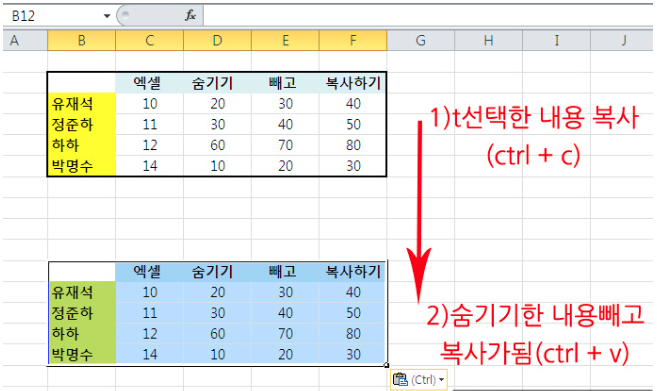Click the yellow 정준하 cell
657x391 pixels.
tap(82, 124)
